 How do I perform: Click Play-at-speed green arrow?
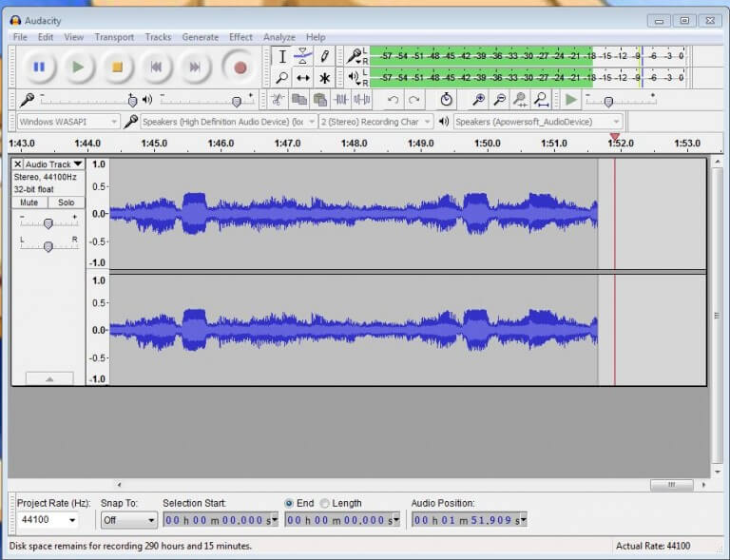(570, 100)
